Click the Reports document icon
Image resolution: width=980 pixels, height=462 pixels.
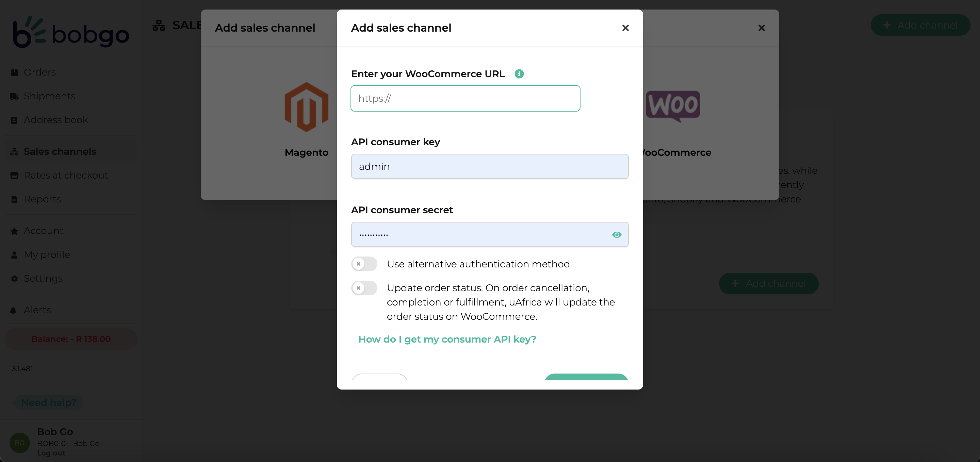pos(14,200)
